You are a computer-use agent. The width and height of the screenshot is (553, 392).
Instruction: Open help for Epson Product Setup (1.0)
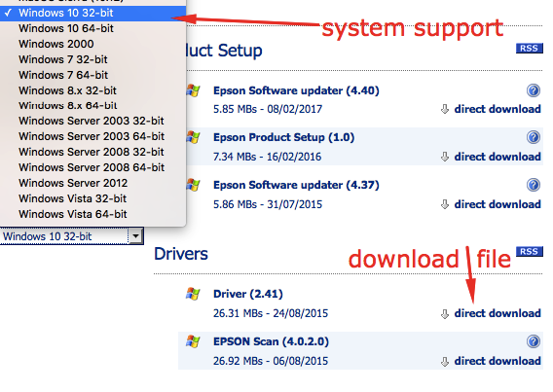coord(534,137)
